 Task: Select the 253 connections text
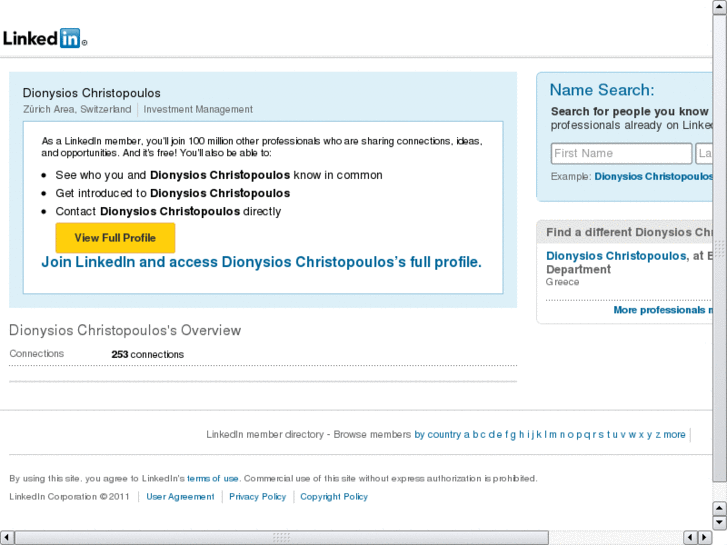[147, 354]
